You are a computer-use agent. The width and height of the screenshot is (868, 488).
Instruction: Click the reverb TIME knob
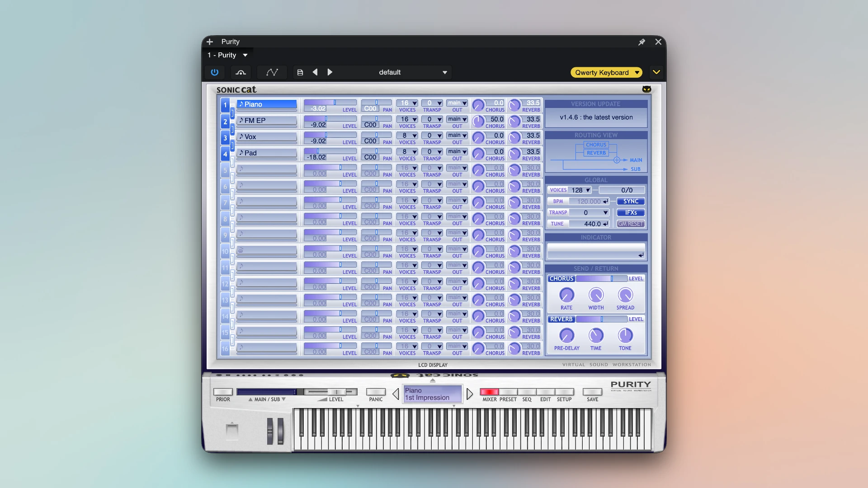pos(596,336)
